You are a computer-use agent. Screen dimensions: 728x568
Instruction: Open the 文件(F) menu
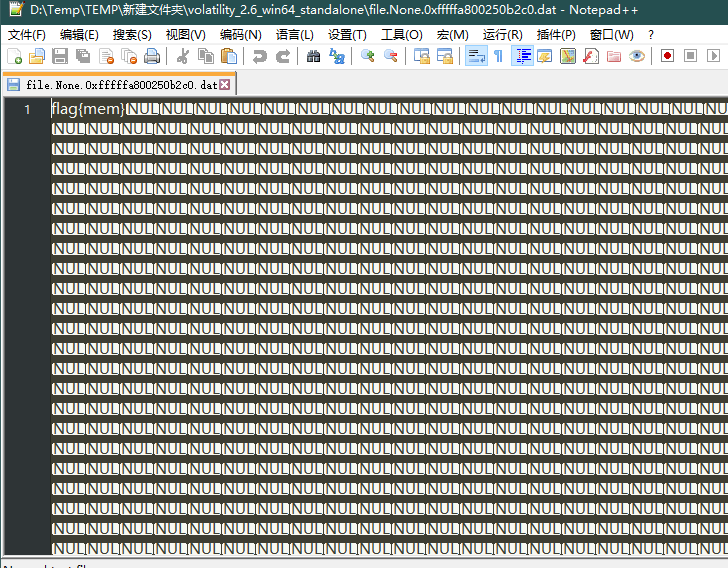coord(27,34)
